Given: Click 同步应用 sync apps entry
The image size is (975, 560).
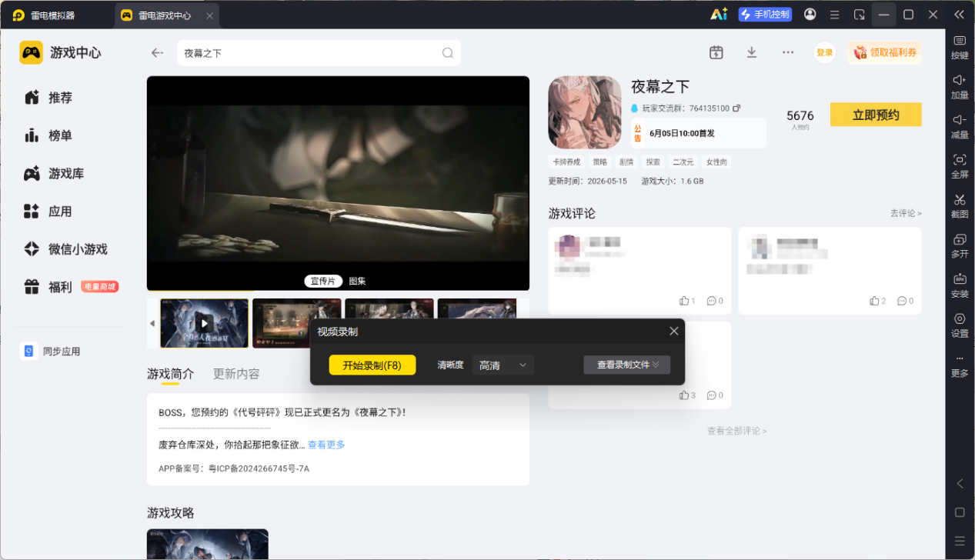Looking at the screenshot, I should (52, 352).
